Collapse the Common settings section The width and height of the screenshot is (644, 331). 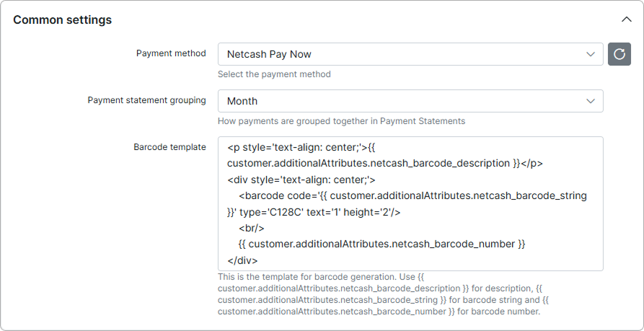(x=625, y=20)
